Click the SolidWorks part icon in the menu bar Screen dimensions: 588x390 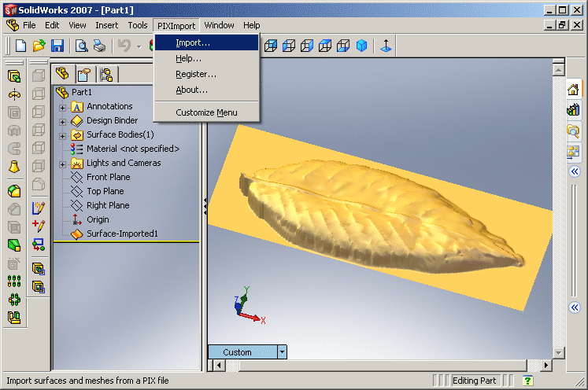click(x=13, y=25)
